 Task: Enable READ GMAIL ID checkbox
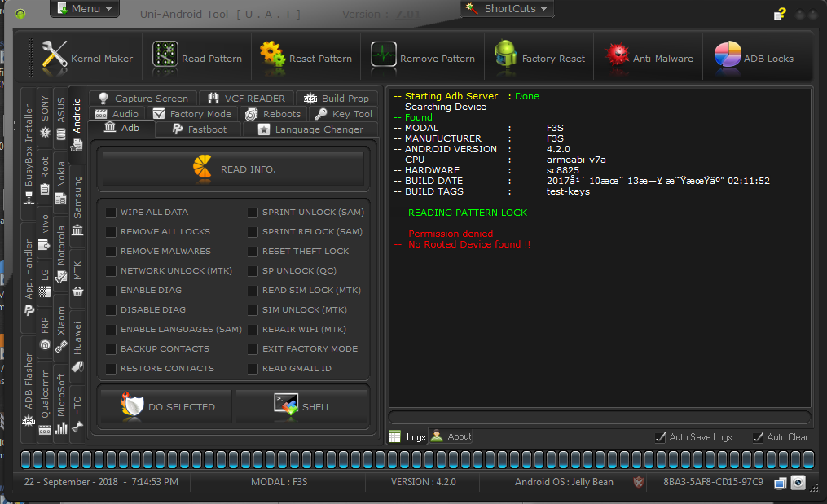pos(253,368)
